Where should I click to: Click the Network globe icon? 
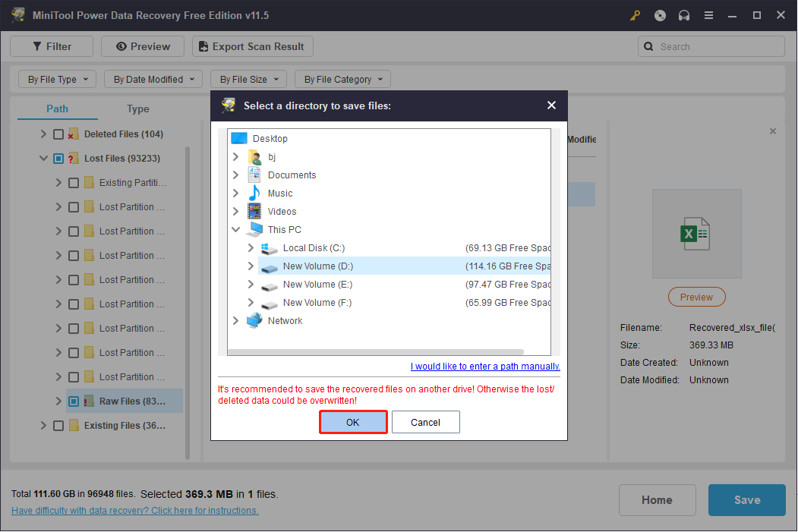tap(254, 320)
